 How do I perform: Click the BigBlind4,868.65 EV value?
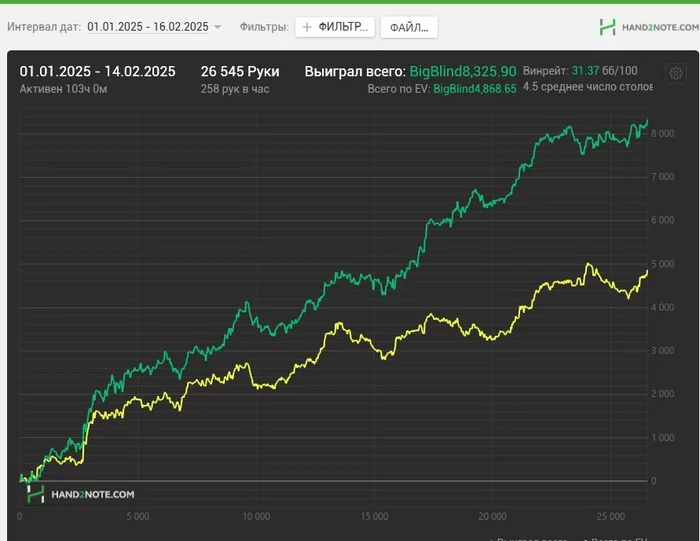pos(475,89)
